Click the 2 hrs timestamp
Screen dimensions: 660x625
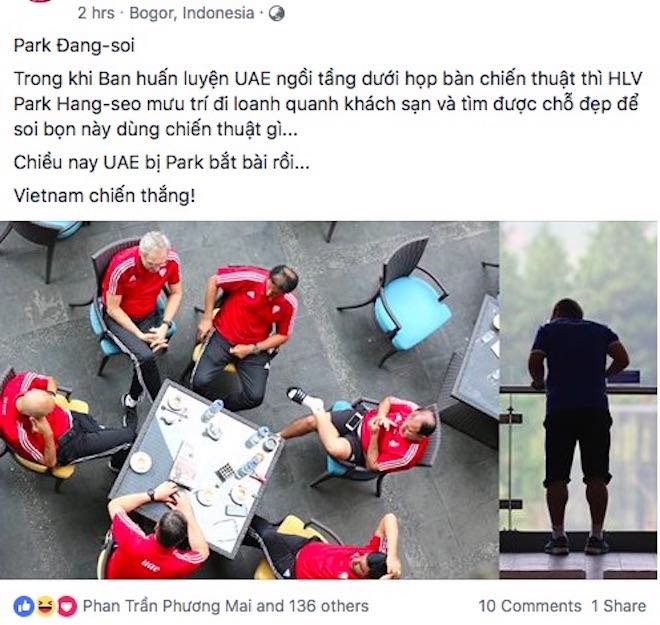click(96, 13)
